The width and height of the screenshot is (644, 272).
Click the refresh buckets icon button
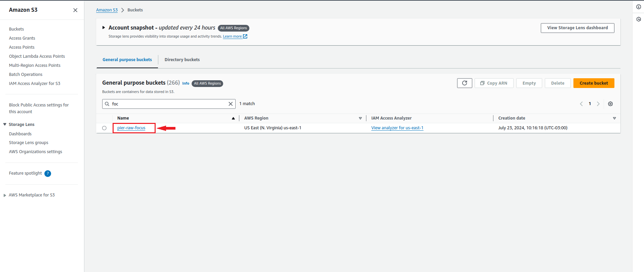tap(464, 83)
